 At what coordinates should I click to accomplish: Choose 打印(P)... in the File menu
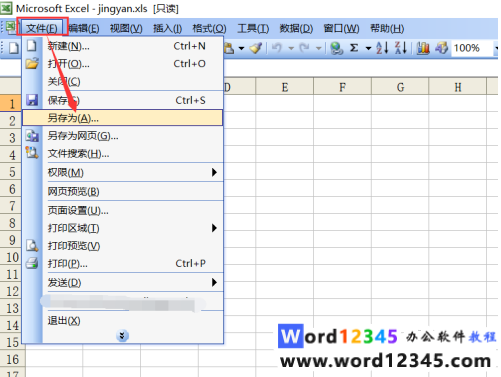(123, 264)
